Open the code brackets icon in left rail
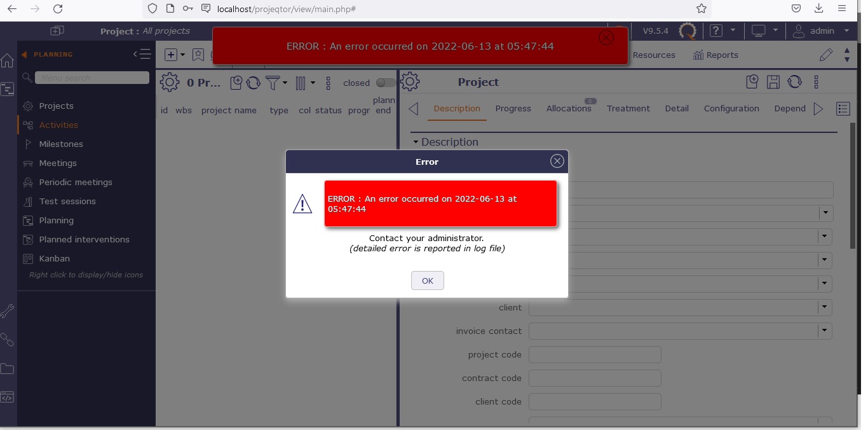Screen dimensions: 868x430 point(7,398)
